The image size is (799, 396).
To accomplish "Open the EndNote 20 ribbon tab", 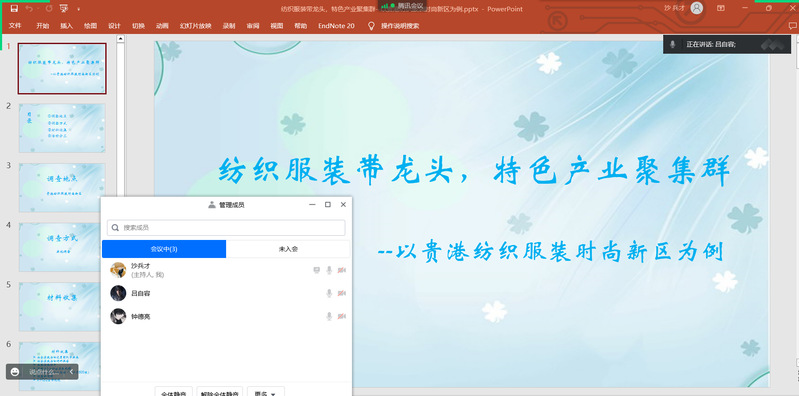I will tap(336, 25).
